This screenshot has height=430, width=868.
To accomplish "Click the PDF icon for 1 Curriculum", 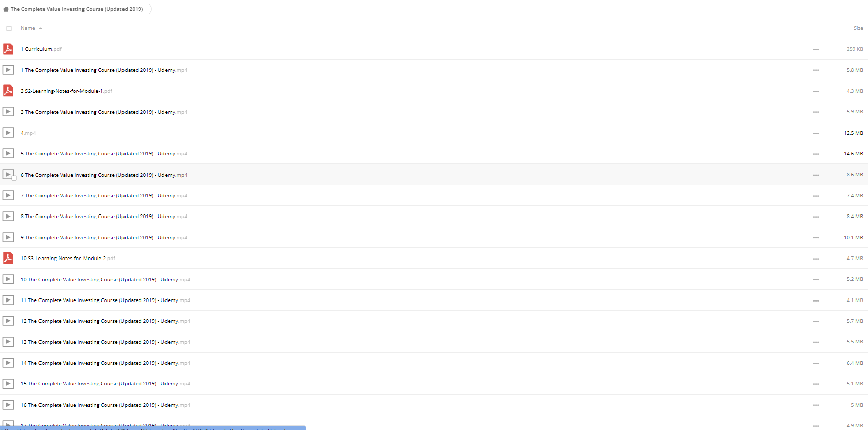I will [x=8, y=49].
